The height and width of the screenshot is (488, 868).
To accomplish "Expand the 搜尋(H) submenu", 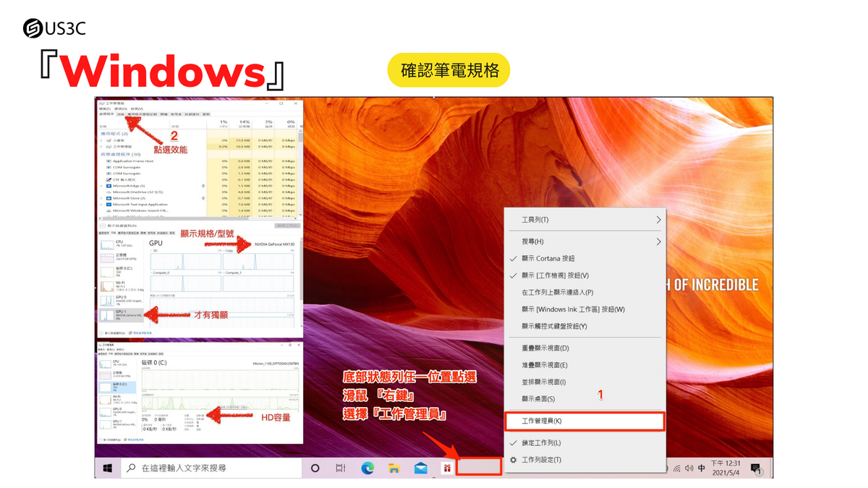I will (584, 241).
